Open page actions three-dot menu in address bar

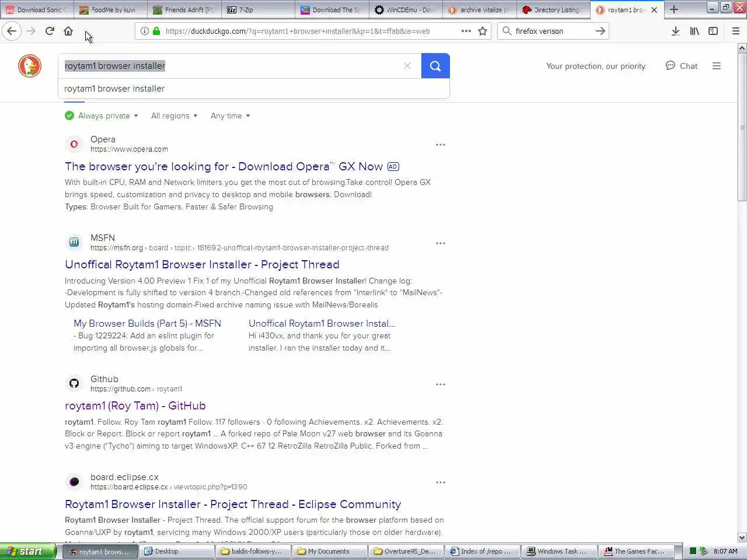[x=466, y=31]
